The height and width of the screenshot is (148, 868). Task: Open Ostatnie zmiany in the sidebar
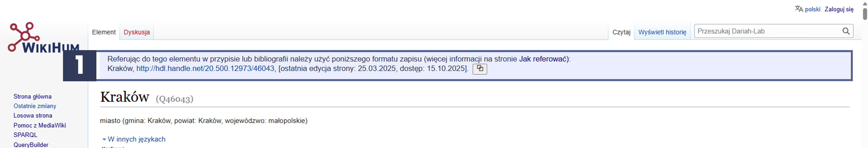point(35,106)
